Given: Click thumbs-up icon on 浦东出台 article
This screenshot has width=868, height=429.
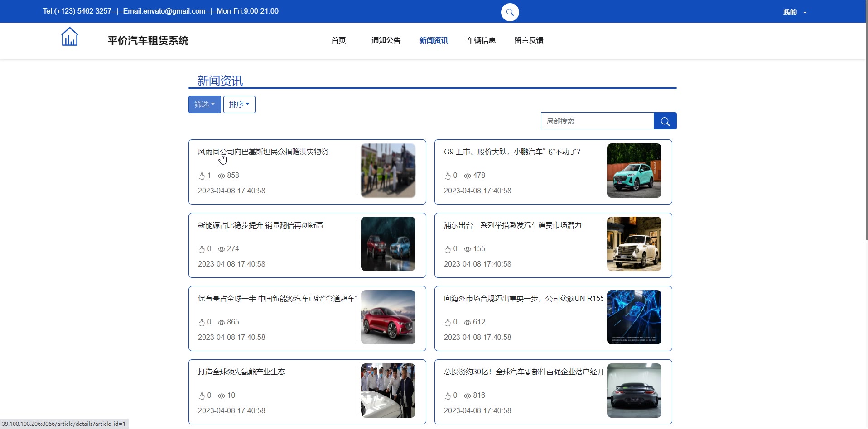Looking at the screenshot, I should pos(448,249).
